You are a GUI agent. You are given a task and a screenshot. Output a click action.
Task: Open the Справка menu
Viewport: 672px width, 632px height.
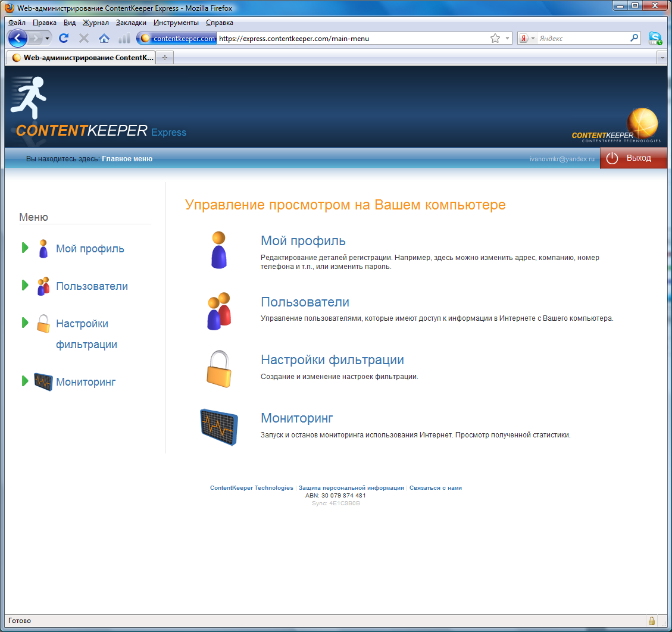pos(220,23)
